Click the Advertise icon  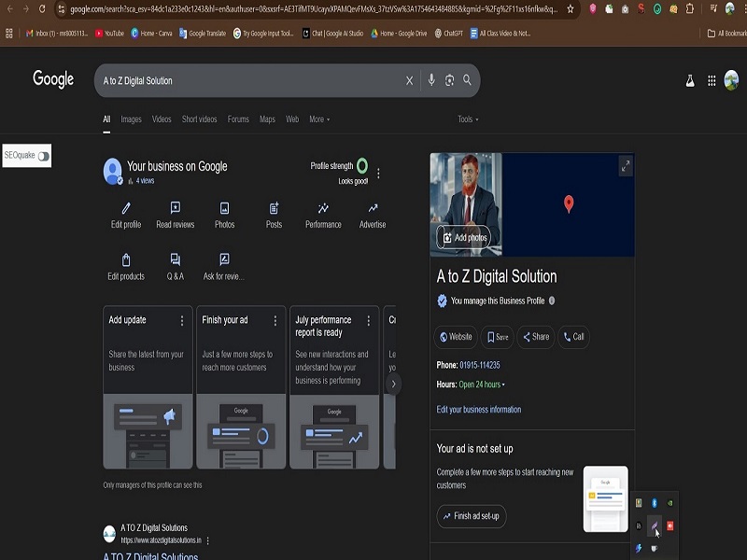[x=373, y=209]
